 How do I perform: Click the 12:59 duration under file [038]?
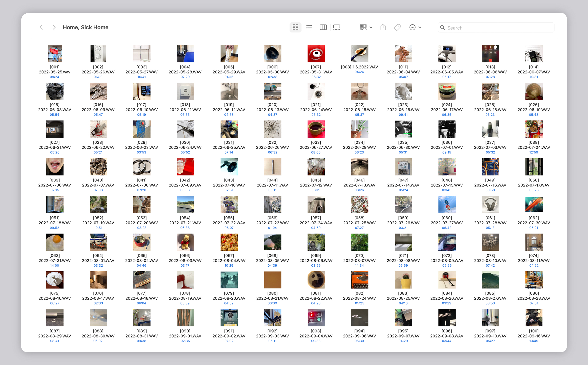click(x=533, y=152)
